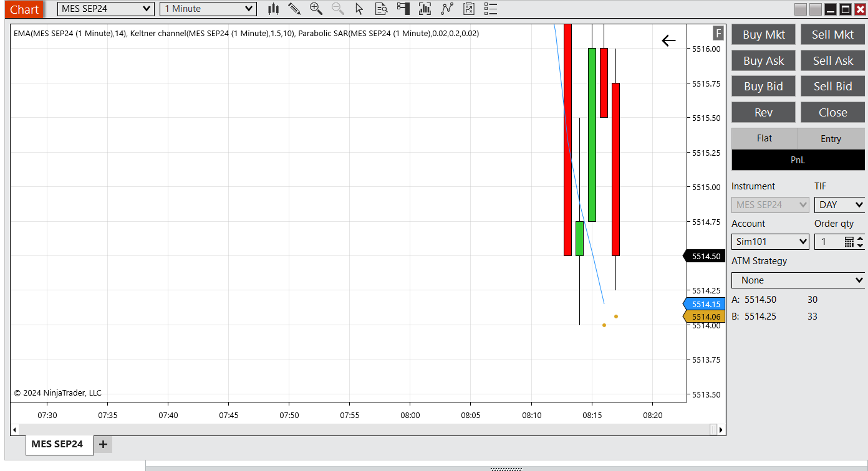Open the MES SEP24 instrument selector dropdown

coord(106,9)
